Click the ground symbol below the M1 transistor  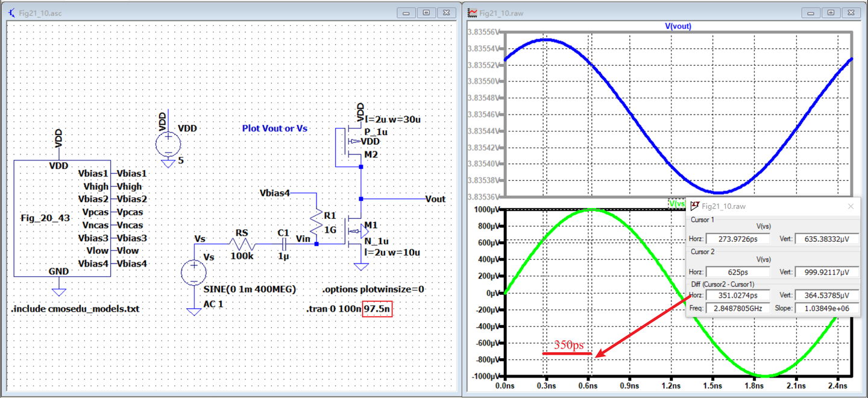point(361,266)
